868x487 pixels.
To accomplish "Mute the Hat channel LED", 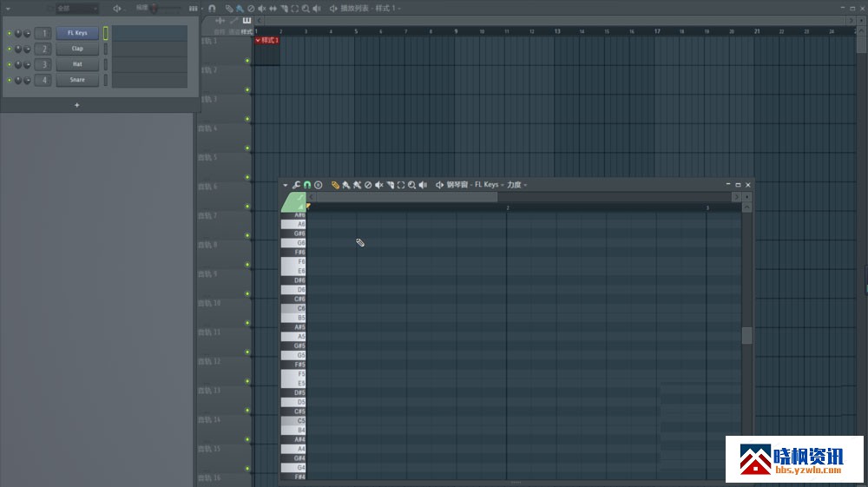I will pos(10,64).
